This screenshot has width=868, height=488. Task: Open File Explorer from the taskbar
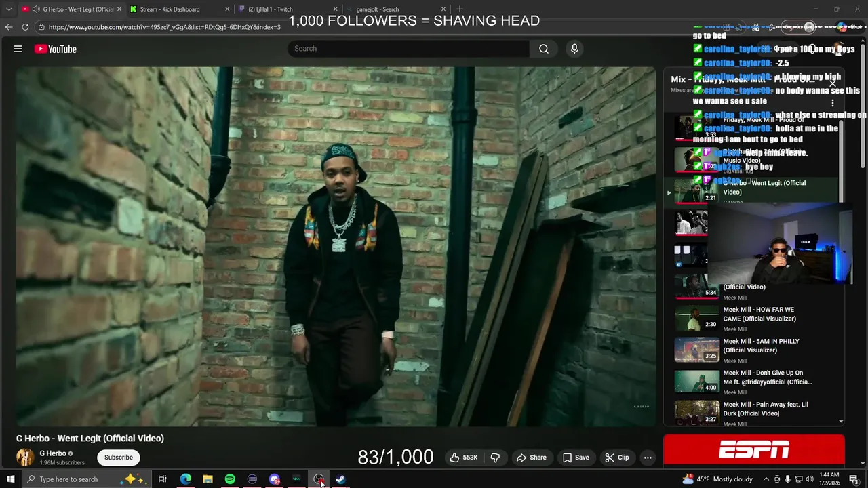[208, 479]
